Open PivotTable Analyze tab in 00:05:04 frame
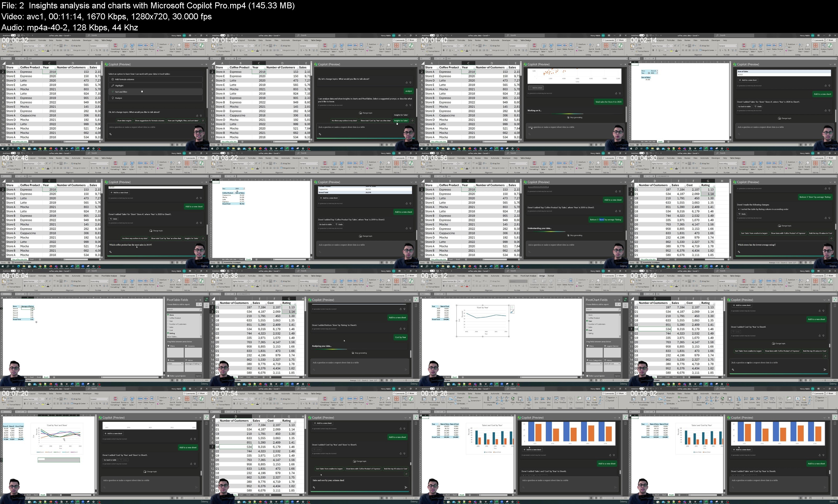This screenshot has width=838, height=504. point(109,276)
